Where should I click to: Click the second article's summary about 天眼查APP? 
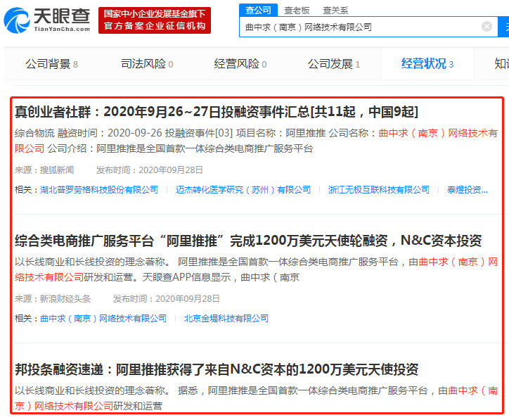pos(256,269)
